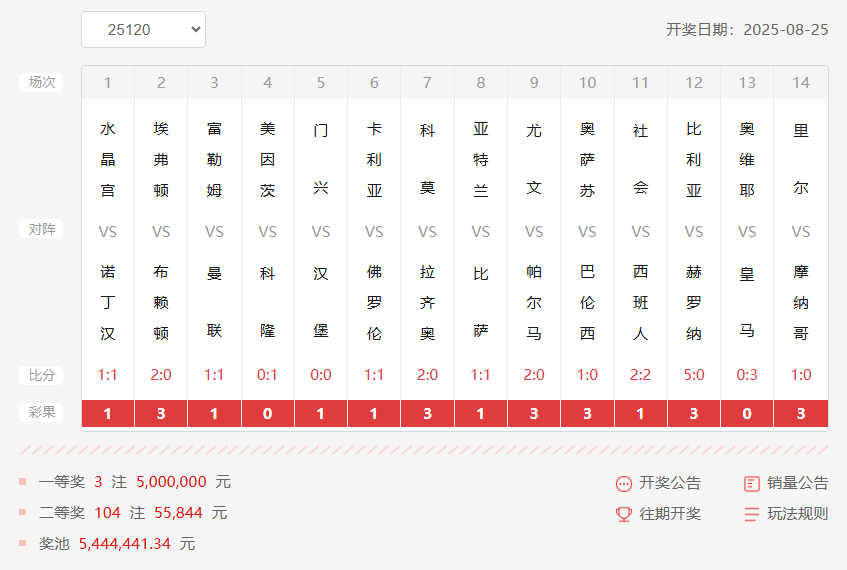The image size is (847, 570).
Task: Click the red result cell for match 4
Action: [268, 413]
